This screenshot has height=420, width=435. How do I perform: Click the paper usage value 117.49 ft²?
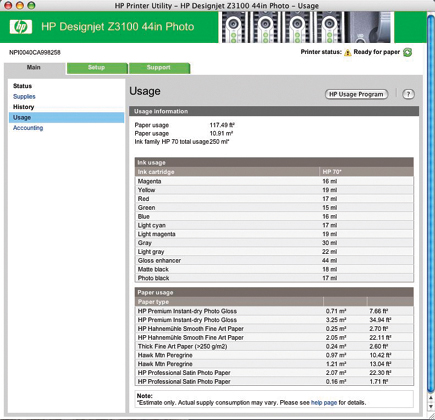(x=222, y=125)
